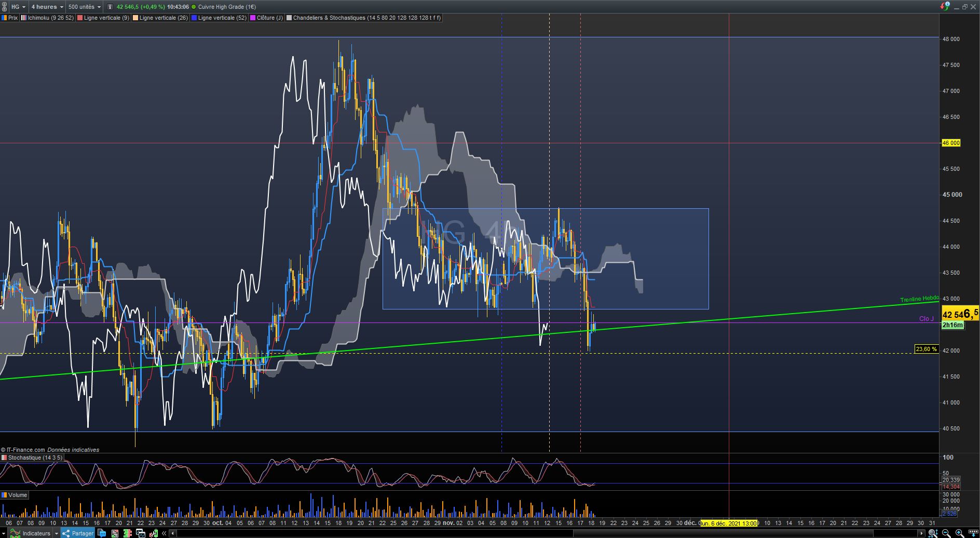Click the Trenline Hebdo label
The width and height of the screenshot is (980, 538).
(x=919, y=299)
